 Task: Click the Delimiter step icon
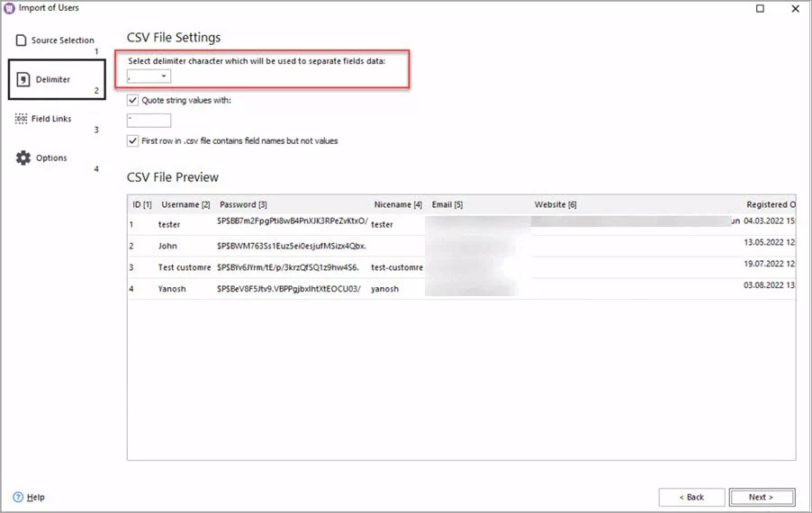tap(23, 79)
